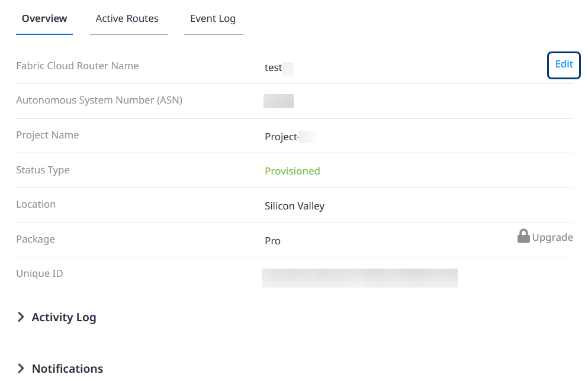
Task: Click the Silicon Valley location value
Action: click(x=295, y=206)
